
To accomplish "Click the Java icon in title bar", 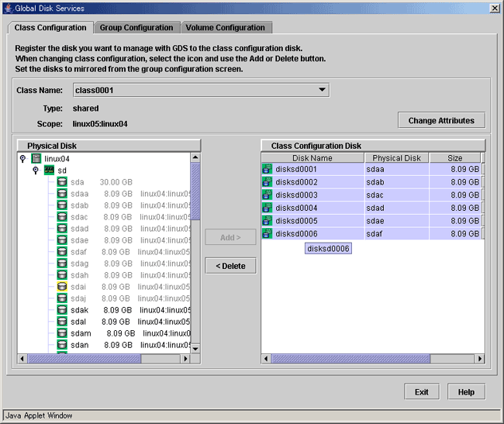I will click(x=9, y=8).
